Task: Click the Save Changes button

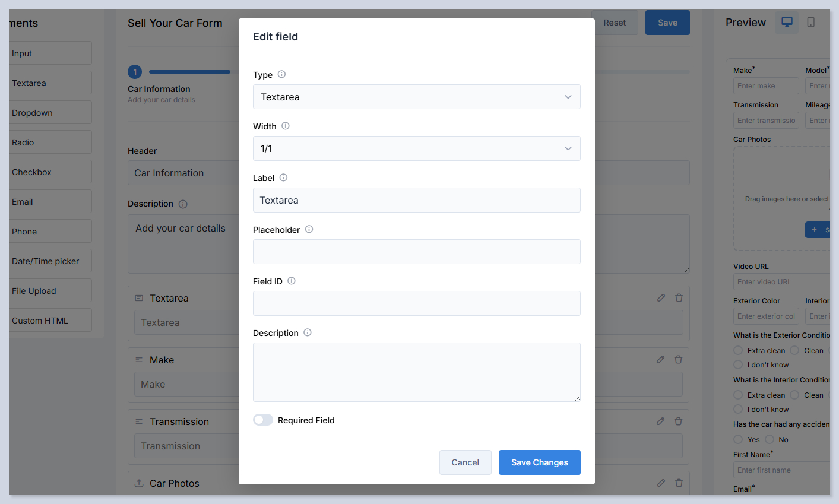Action: pyautogui.click(x=539, y=462)
